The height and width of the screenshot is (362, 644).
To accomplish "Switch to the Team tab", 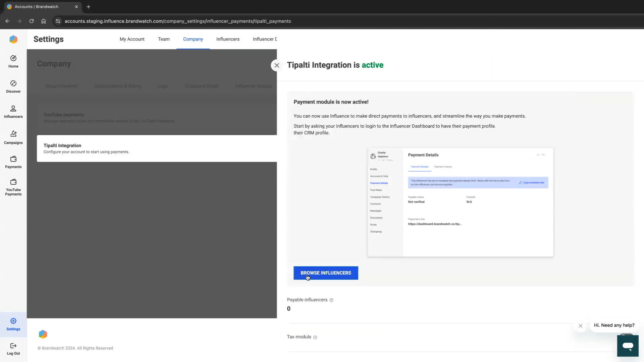I will coord(164,39).
